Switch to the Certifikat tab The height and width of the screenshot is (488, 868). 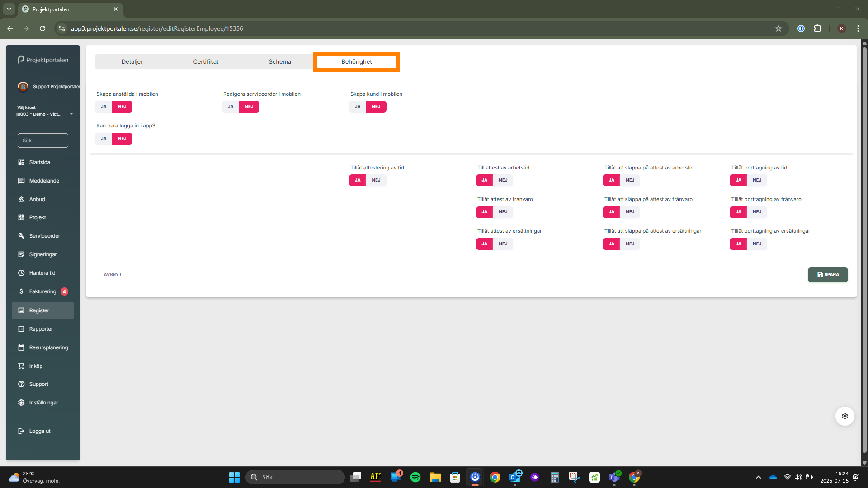[x=206, y=62]
